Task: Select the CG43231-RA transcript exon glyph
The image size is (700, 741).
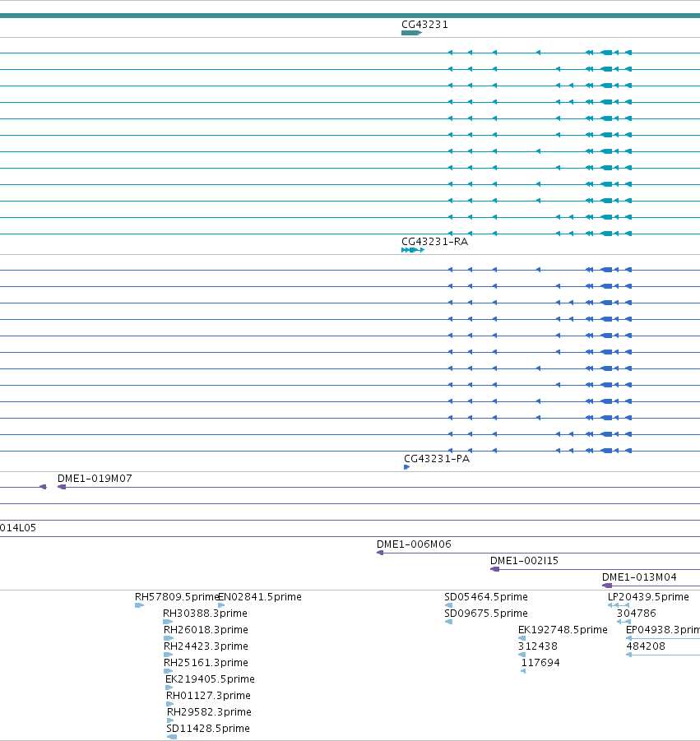Action: (413, 250)
